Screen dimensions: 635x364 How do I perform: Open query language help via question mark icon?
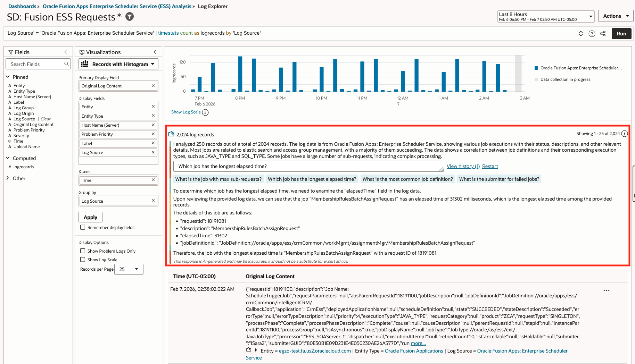tap(592, 33)
